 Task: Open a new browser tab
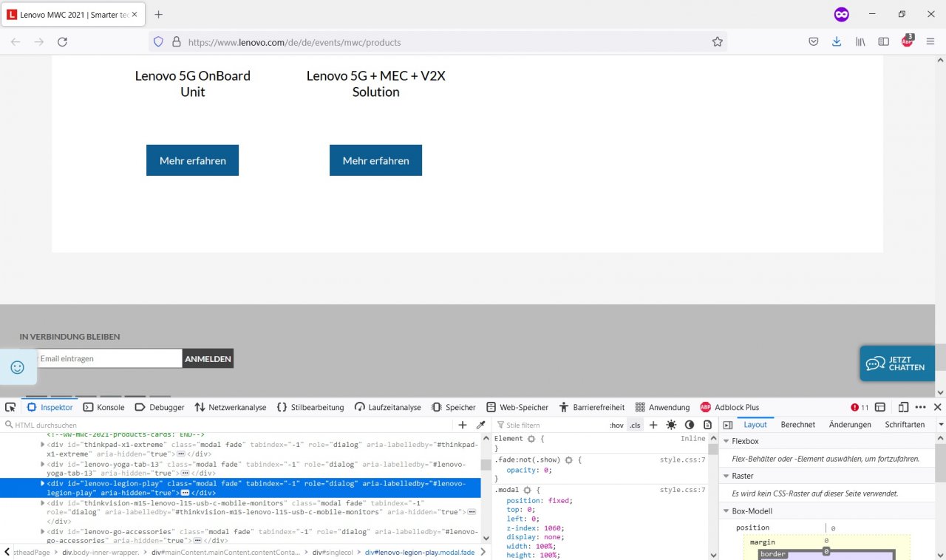click(x=158, y=14)
